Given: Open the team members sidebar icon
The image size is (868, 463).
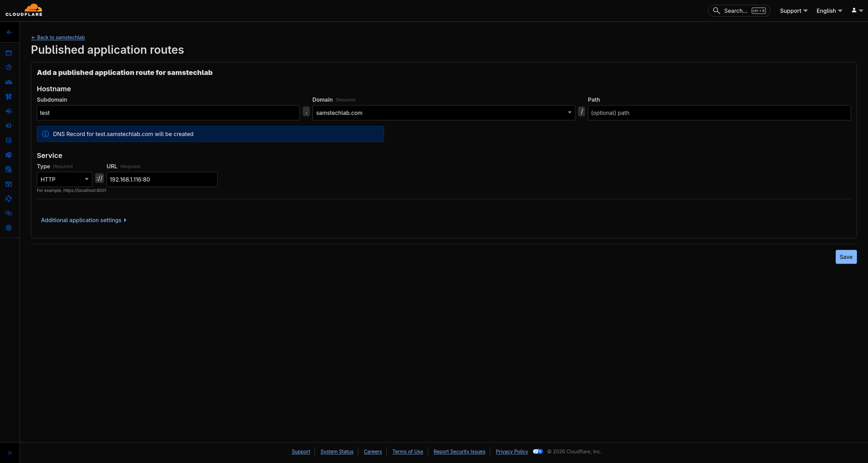Looking at the screenshot, I should (x=9, y=82).
